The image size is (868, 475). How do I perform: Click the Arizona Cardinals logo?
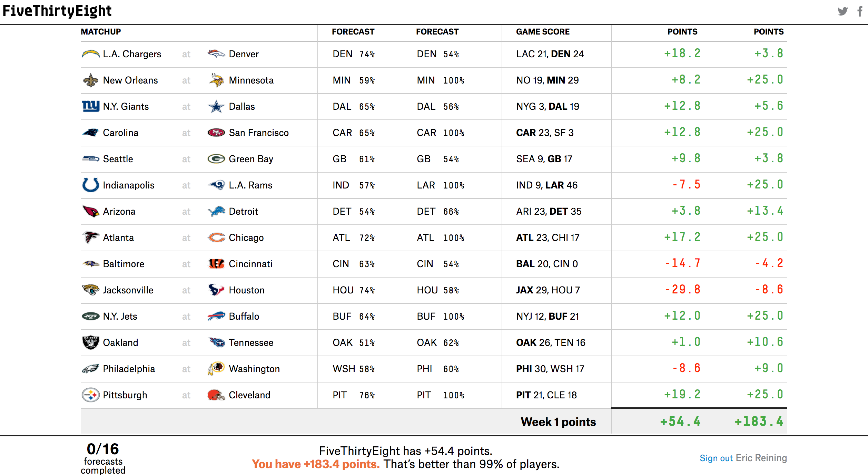tap(91, 211)
